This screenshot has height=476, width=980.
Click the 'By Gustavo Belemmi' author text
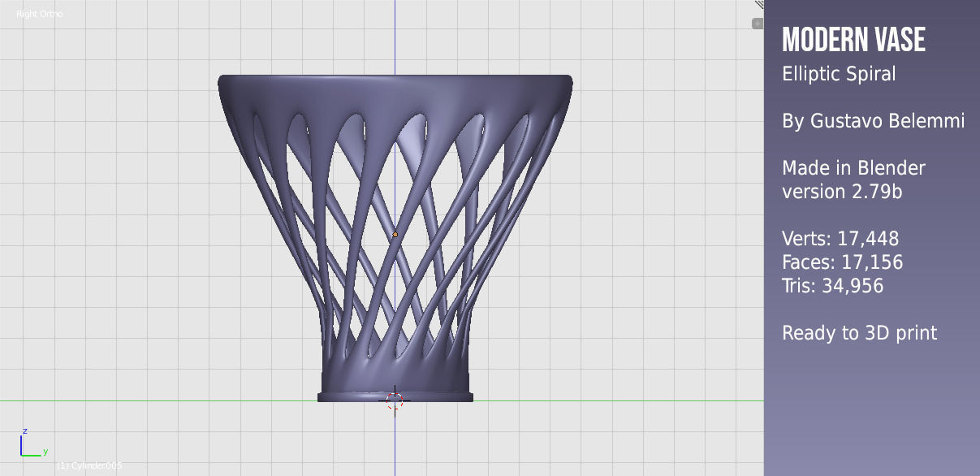point(873,121)
